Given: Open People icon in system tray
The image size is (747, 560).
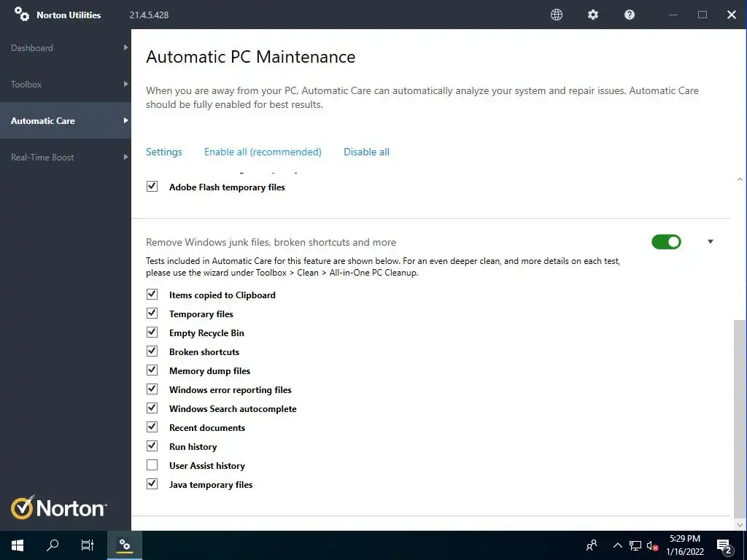Looking at the screenshot, I should [592, 545].
